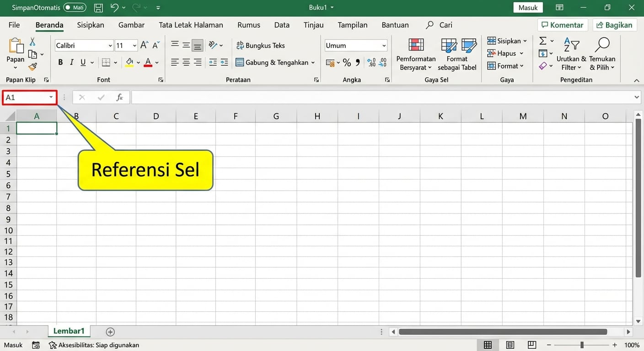This screenshot has width=644, height=351.
Task: Add a new sheet with the plus button
Action: [110, 331]
